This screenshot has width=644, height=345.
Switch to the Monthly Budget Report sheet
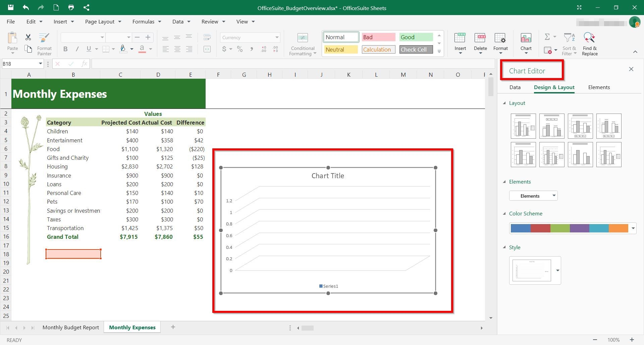(x=70, y=327)
